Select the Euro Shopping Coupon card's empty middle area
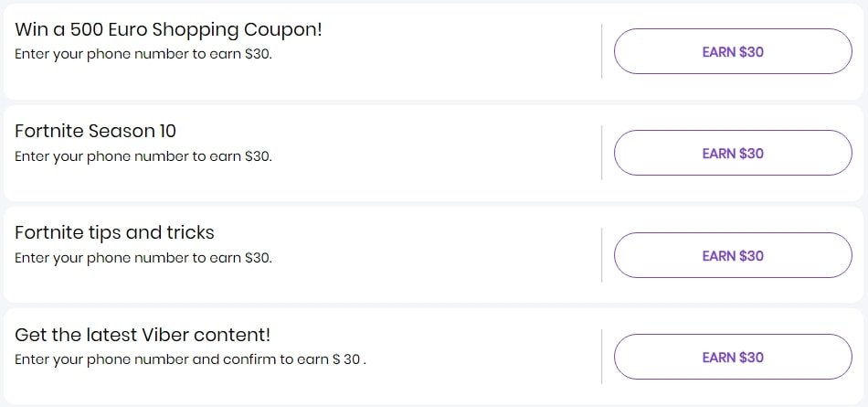 (457, 51)
